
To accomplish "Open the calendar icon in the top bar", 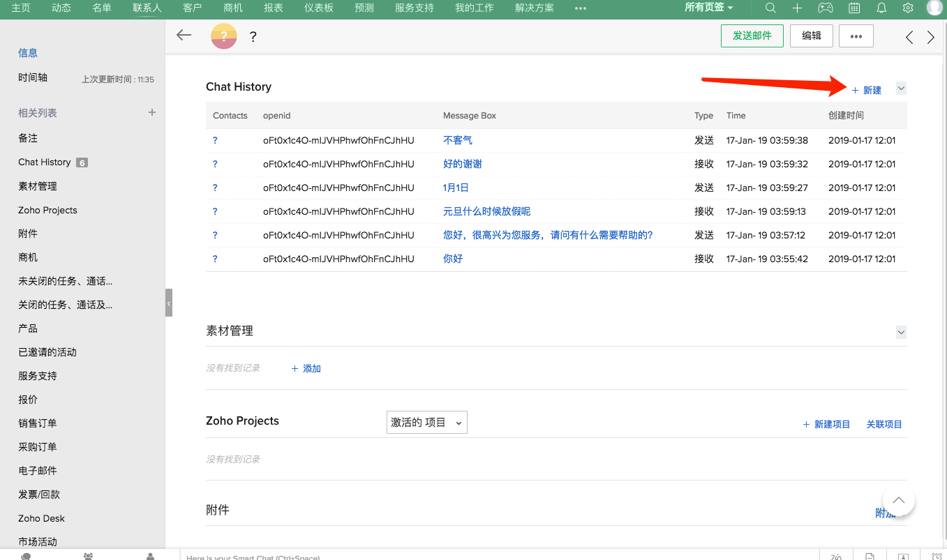I will coord(853,8).
